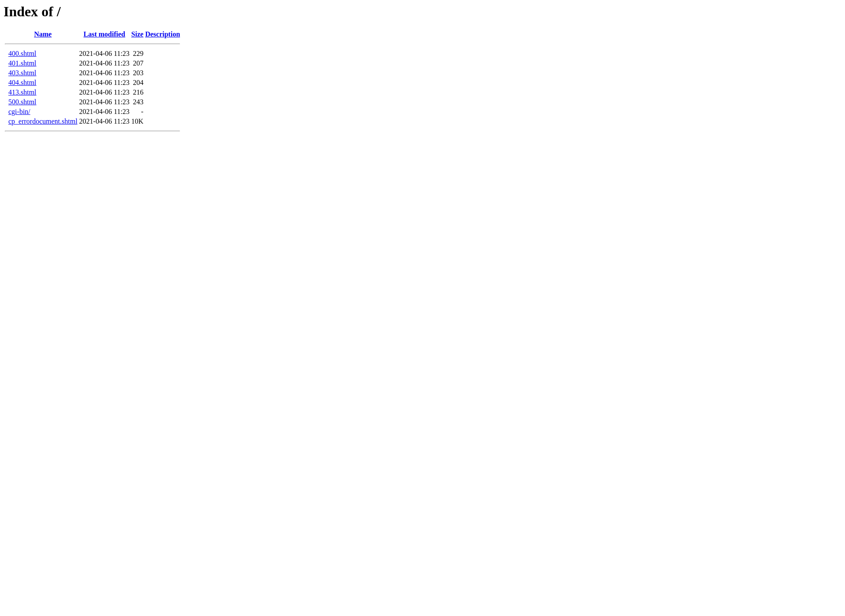The image size is (845, 616).
Task: Open the cp_errordocument.shtml file
Action: pyautogui.click(x=43, y=121)
